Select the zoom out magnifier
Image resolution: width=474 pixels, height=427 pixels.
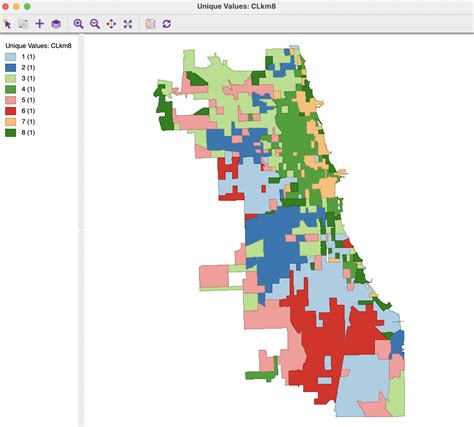pyautogui.click(x=95, y=24)
